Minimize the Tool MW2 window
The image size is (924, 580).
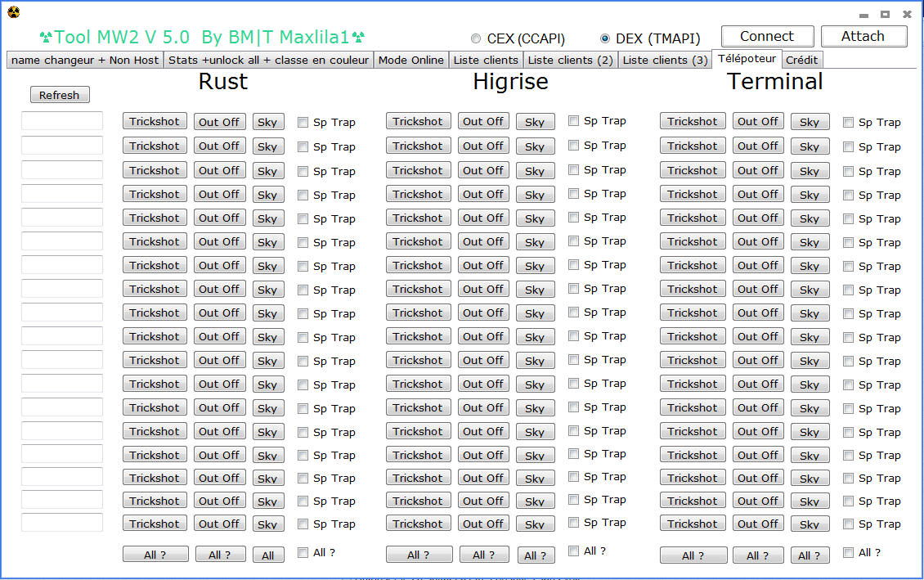tap(863, 15)
